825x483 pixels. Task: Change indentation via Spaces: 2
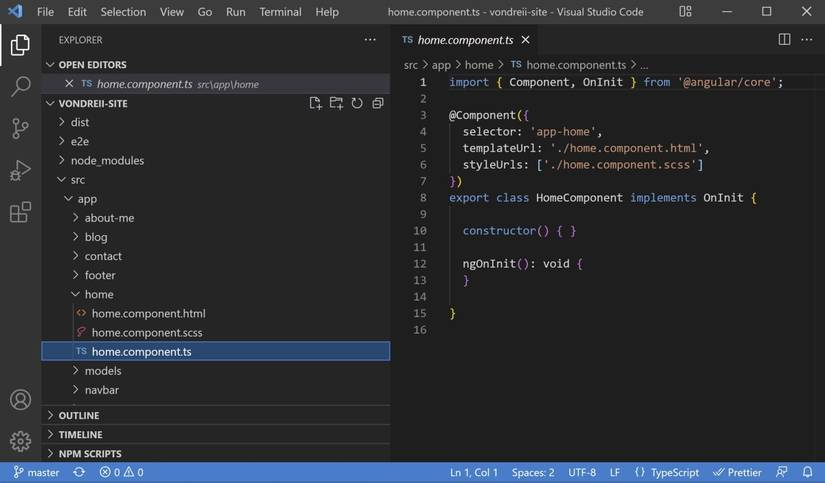click(x=533, y=472)
